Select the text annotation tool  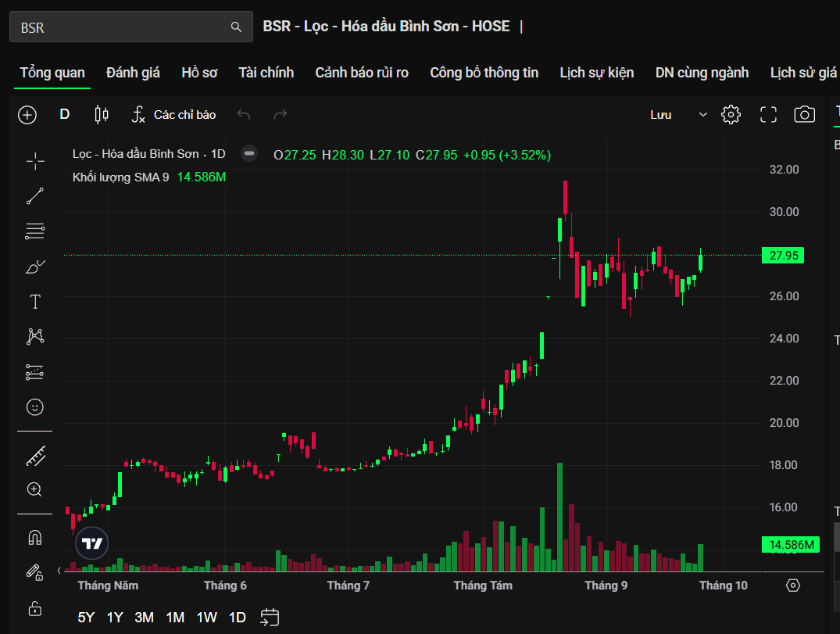coord(35,302)
